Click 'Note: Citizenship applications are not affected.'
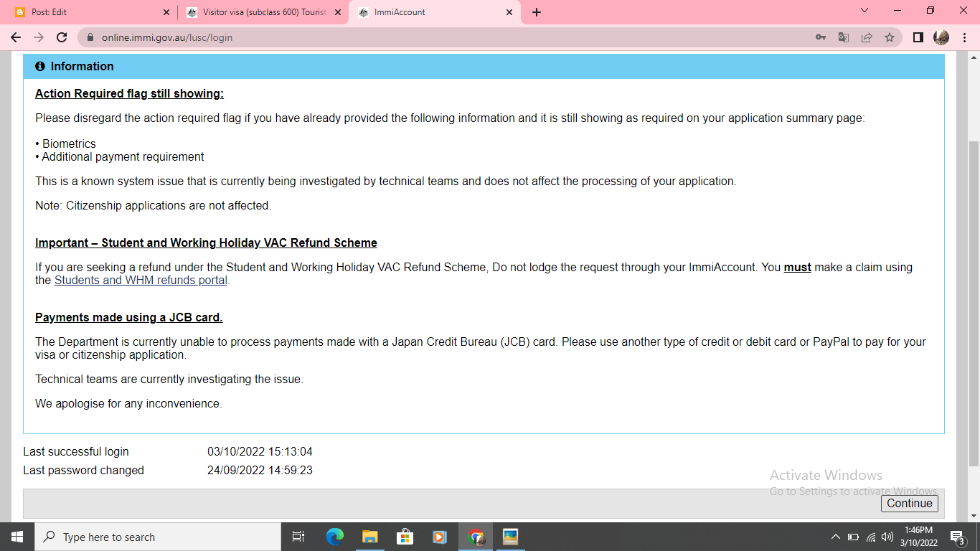980x551 pixels. click(x=153, y=206)
